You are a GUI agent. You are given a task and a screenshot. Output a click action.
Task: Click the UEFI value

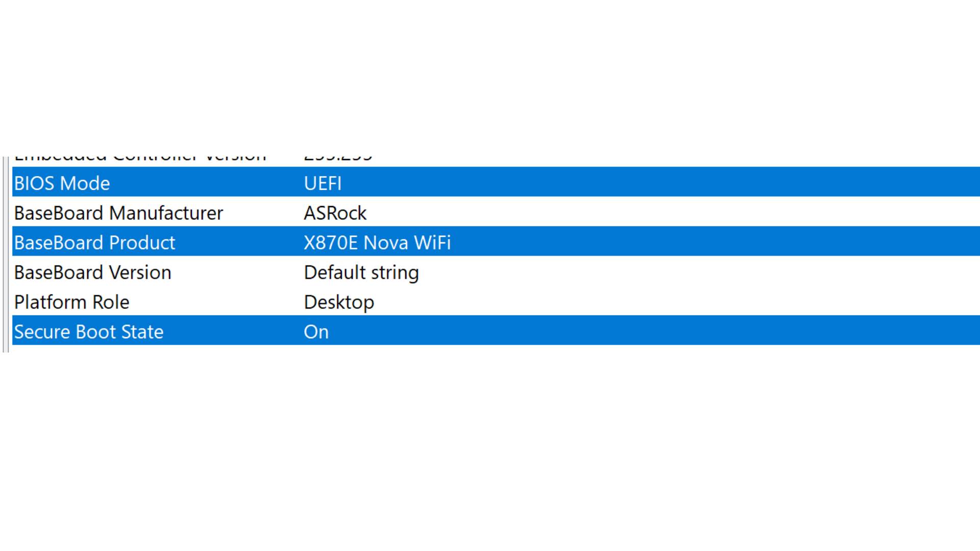323,183
